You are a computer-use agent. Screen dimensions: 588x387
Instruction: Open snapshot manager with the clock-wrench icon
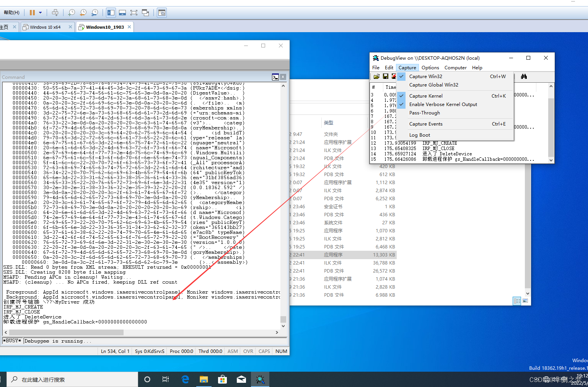click(94, 13)
